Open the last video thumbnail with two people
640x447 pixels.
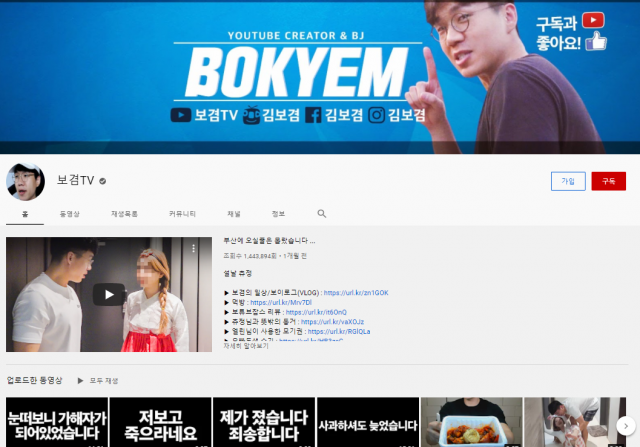(575, 422)
